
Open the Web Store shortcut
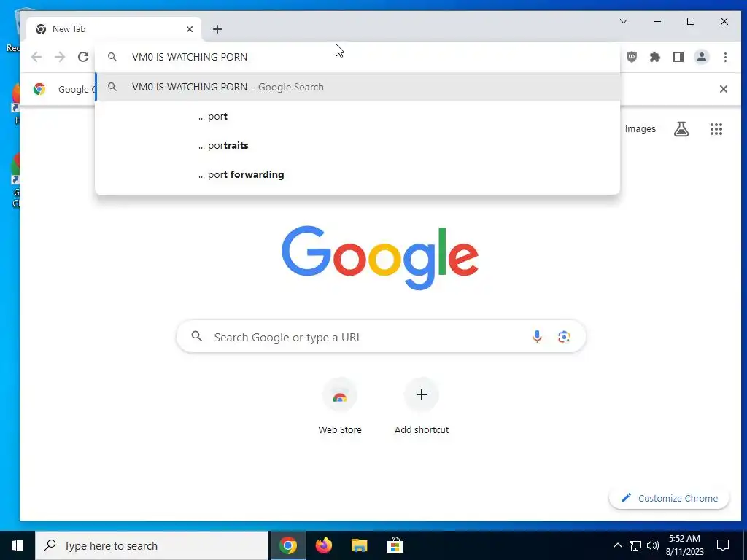coord(340,406)
